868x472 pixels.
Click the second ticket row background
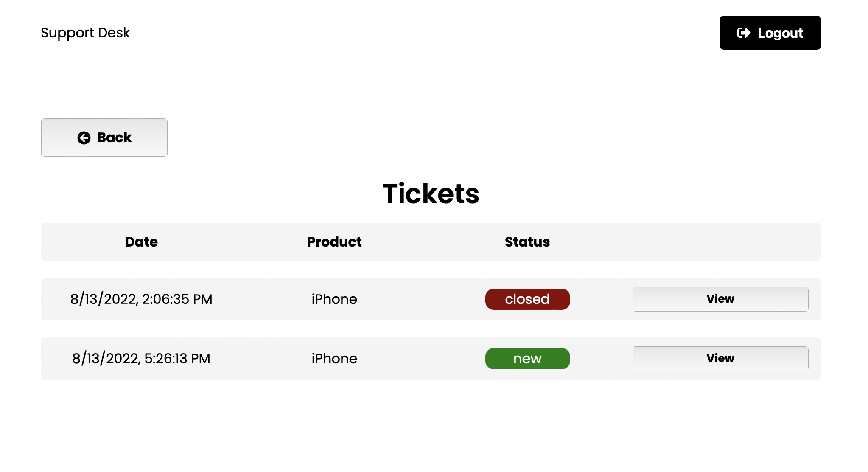(431, 359)
